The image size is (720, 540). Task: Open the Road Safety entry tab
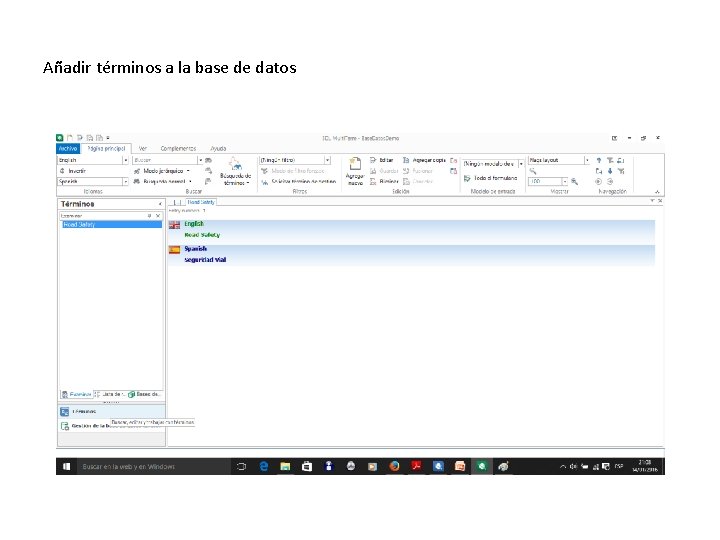pos(201,202)
